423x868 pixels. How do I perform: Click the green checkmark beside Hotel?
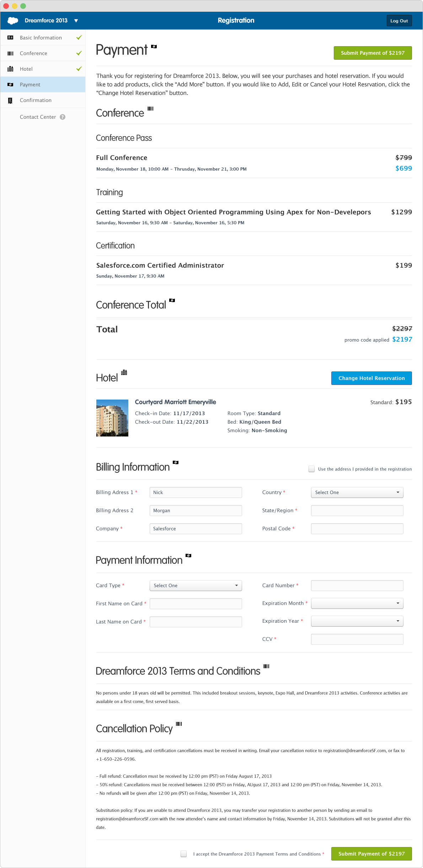79,69
